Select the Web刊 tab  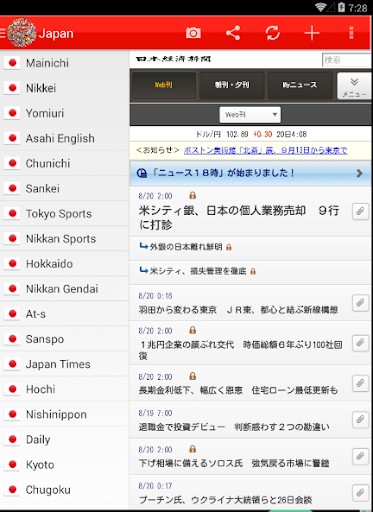tap(164, 85)
